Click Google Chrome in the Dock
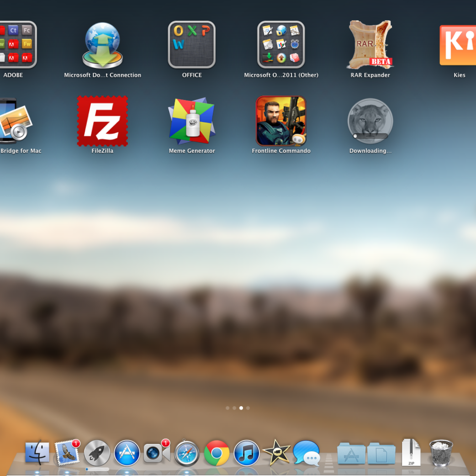This screenshot has height=476, width=476. [x=217, y=453]
